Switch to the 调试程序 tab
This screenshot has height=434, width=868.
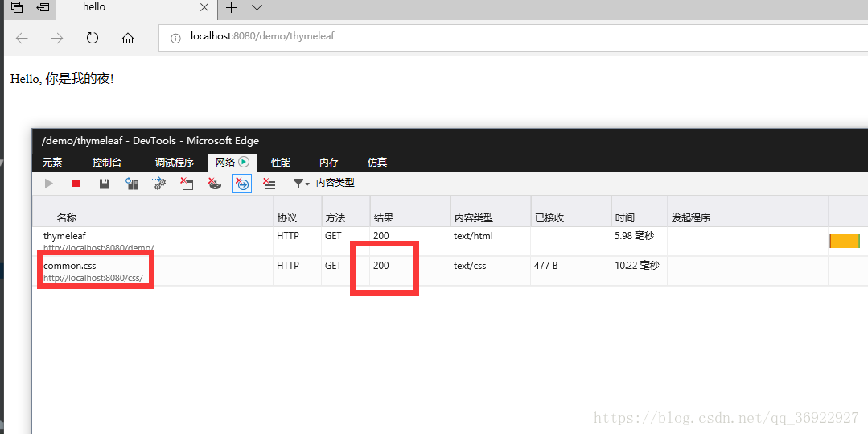(x=175, y=163)
